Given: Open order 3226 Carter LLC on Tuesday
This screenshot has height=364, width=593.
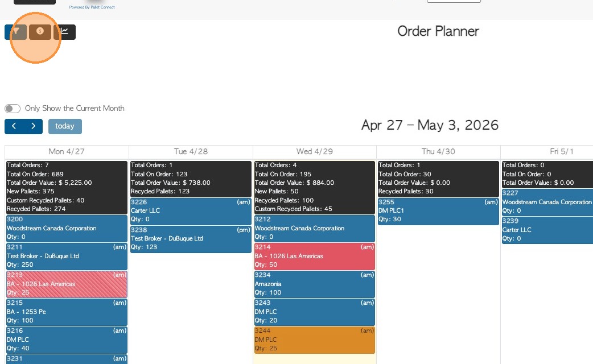Looking at the screenshot, I should click(191, 210).
